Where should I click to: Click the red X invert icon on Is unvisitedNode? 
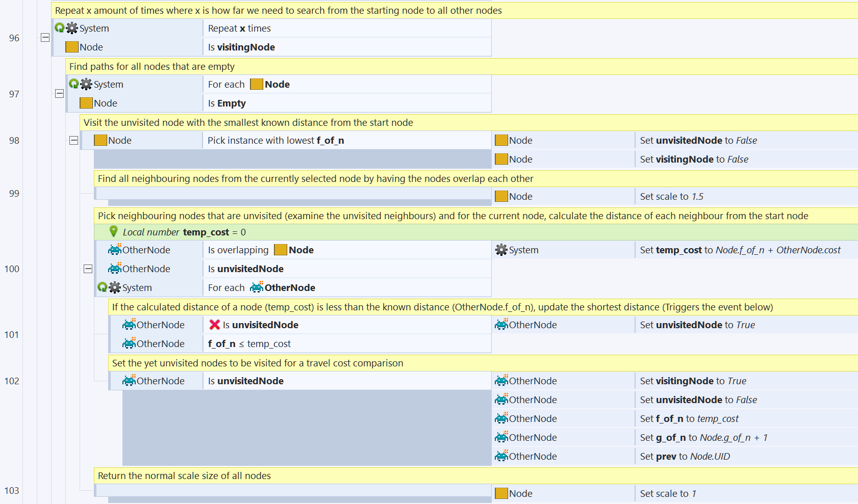(x=215, y=325)
